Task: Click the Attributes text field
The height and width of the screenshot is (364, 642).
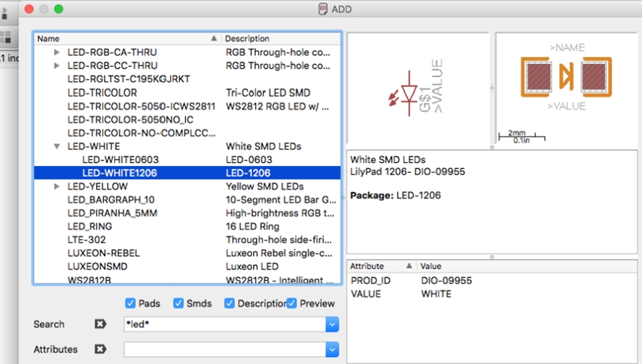Action: (225, 350)
